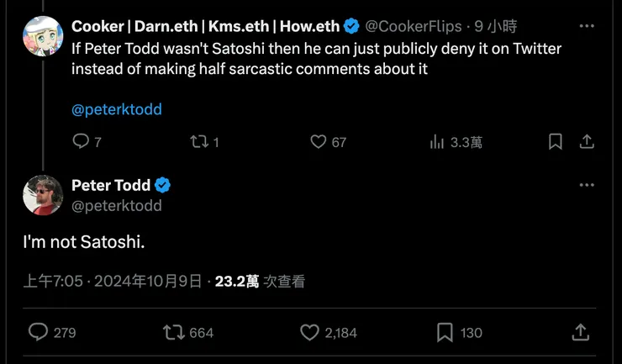Open more options for Cooker's tweet
The image size is (622, 364).
[x=588, y=27]
